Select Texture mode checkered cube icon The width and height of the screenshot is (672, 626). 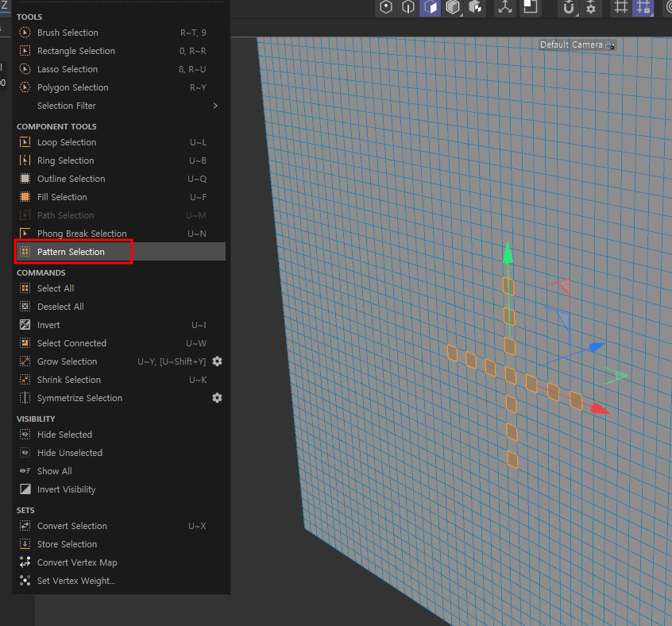point(475,7)
